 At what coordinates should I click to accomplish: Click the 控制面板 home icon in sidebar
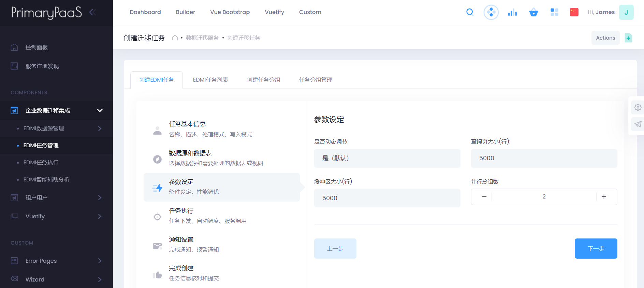[x=14, y=47]
